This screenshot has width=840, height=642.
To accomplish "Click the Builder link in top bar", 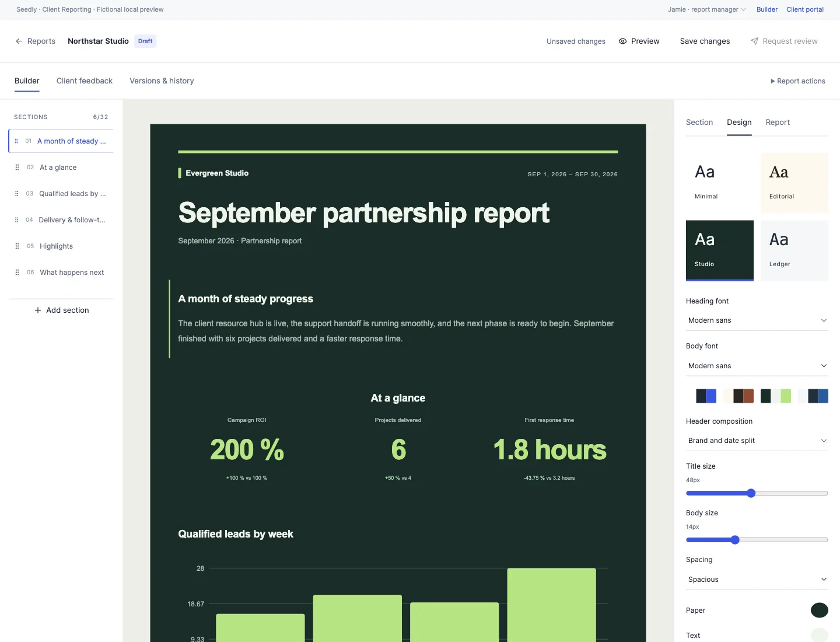I will tap(767, 9).
